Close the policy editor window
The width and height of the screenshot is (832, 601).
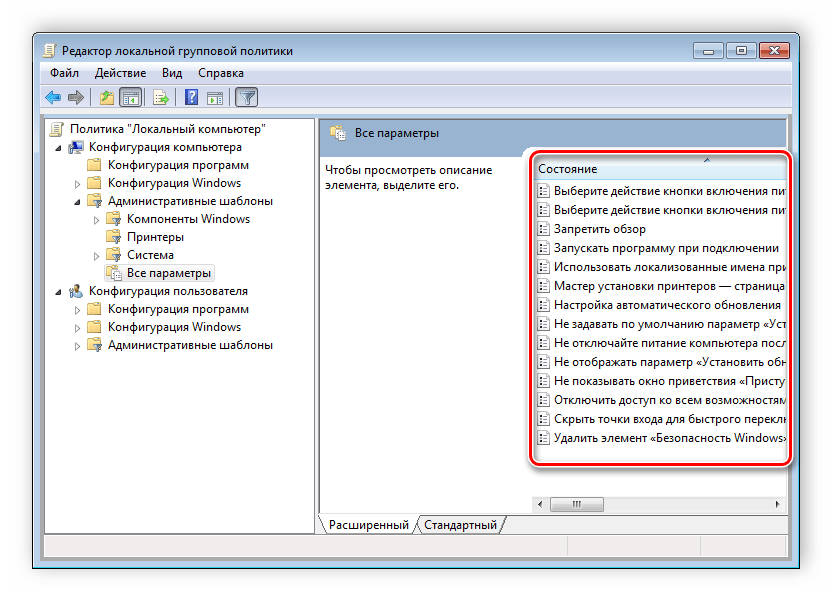pos(775,51)
